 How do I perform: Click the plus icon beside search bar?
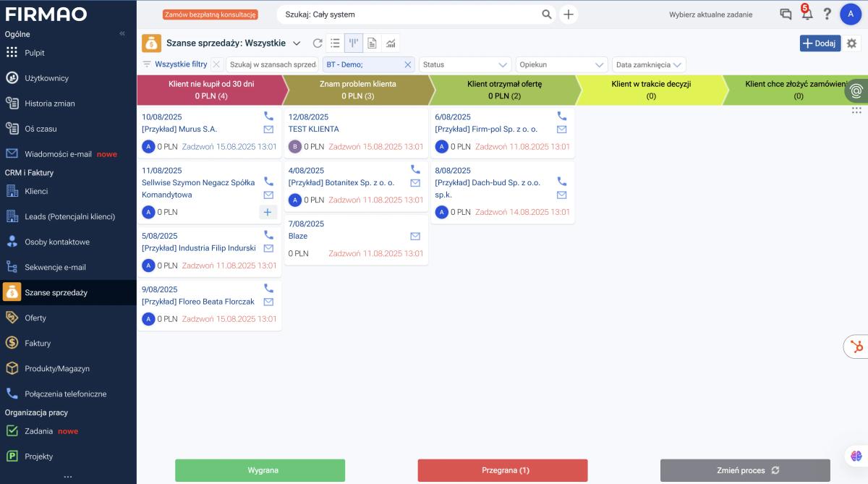click(569, 14)
